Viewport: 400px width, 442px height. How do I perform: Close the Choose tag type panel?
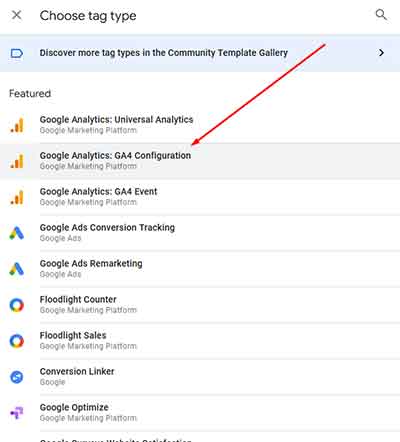click(16, 15)
